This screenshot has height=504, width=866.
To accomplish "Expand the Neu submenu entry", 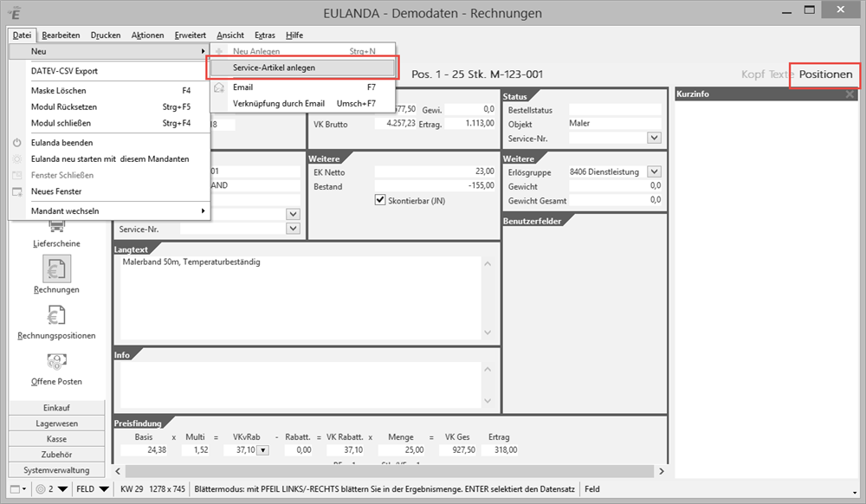I will point(109,51).
